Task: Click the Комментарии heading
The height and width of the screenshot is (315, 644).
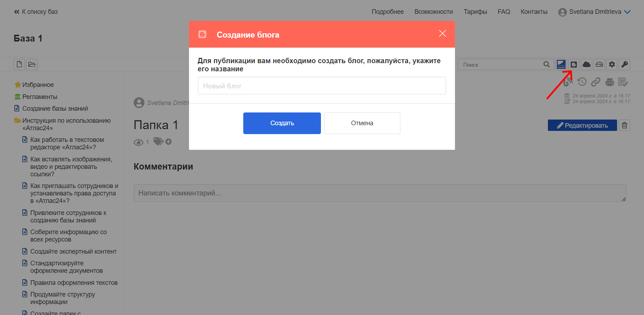Action: tap(163, 166)
